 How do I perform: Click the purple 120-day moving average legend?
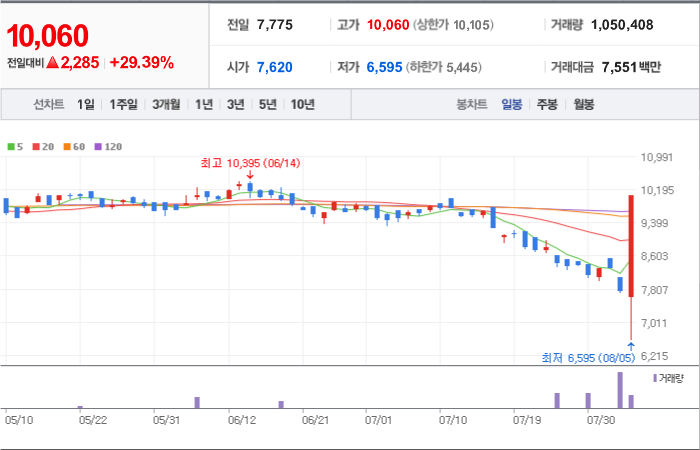[x=108, y=147]
